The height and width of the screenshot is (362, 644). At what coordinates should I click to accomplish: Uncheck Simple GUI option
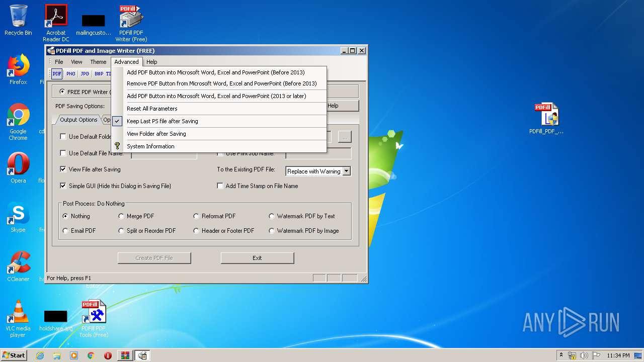click(63, 186)
